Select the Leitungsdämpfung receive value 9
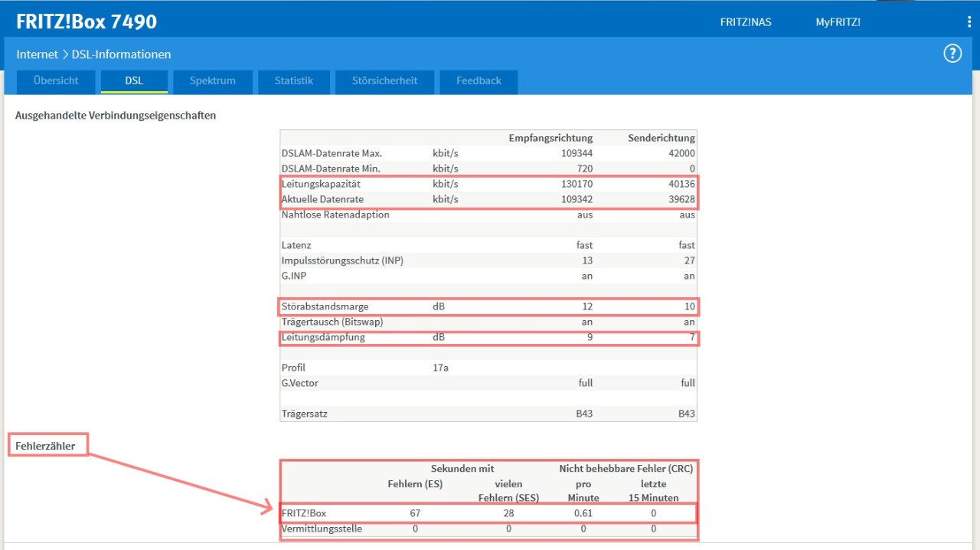Viewport: 980px width, 550px height. [590, 337]
